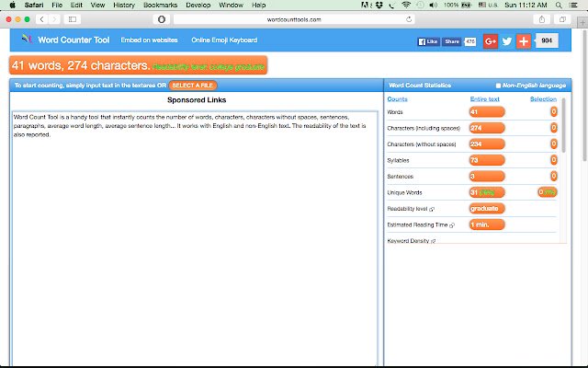Open a new tab with the plus button
Image resolution: width=588 pixels, height=368 pixels.
(582, 22)
